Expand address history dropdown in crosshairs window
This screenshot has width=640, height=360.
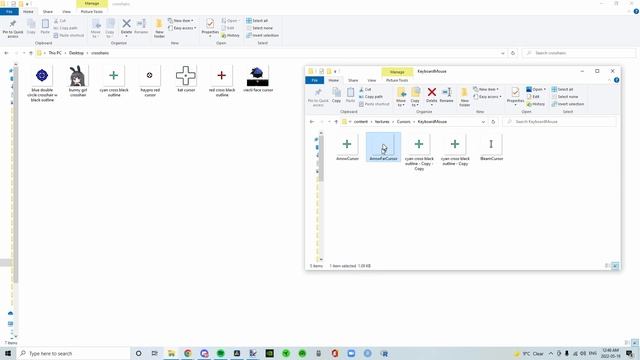point(503,53)
